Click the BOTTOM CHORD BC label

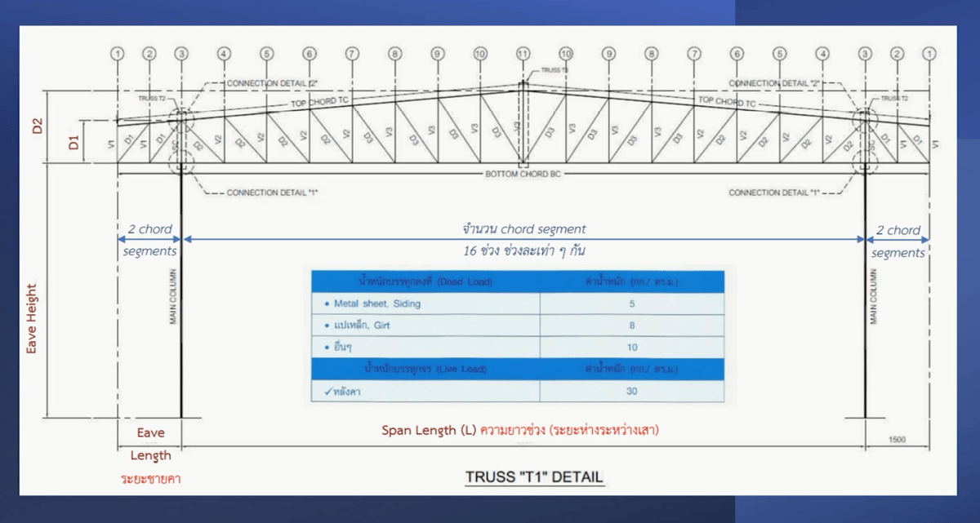tap(523, 175)
